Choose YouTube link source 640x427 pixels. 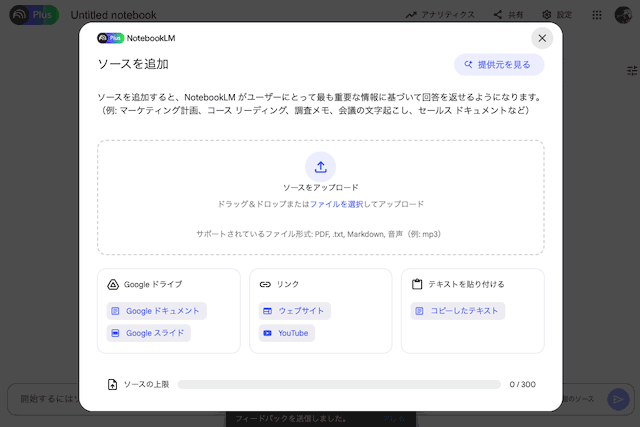(x=285, y=333)
